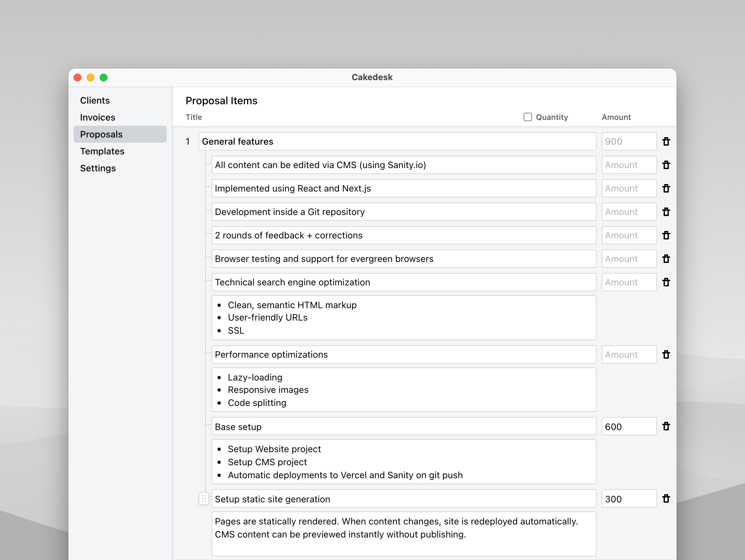Open the Settings section
The height and width of the screenshot is (560, 745).
click(x=98, y=168)
